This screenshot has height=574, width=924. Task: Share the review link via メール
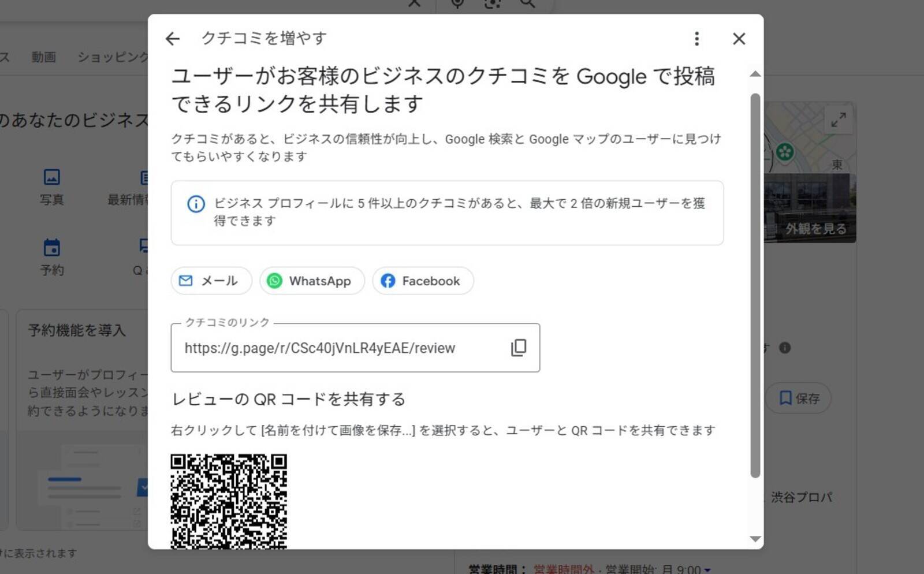point(211,281)
